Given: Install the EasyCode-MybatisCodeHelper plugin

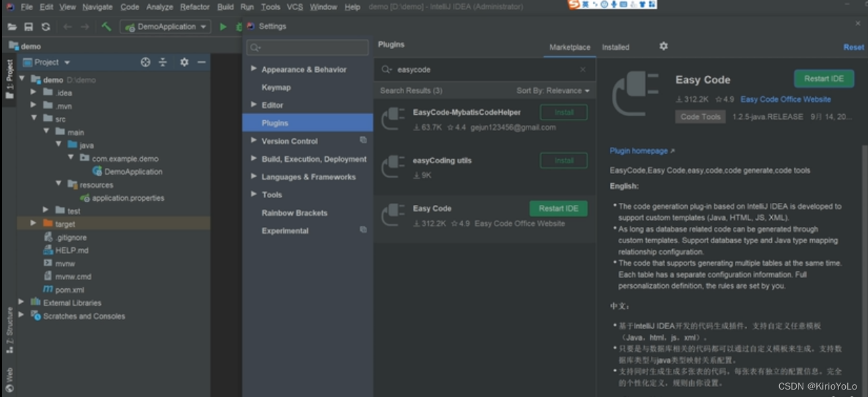Looking at the screenshot, I should 563,112.
